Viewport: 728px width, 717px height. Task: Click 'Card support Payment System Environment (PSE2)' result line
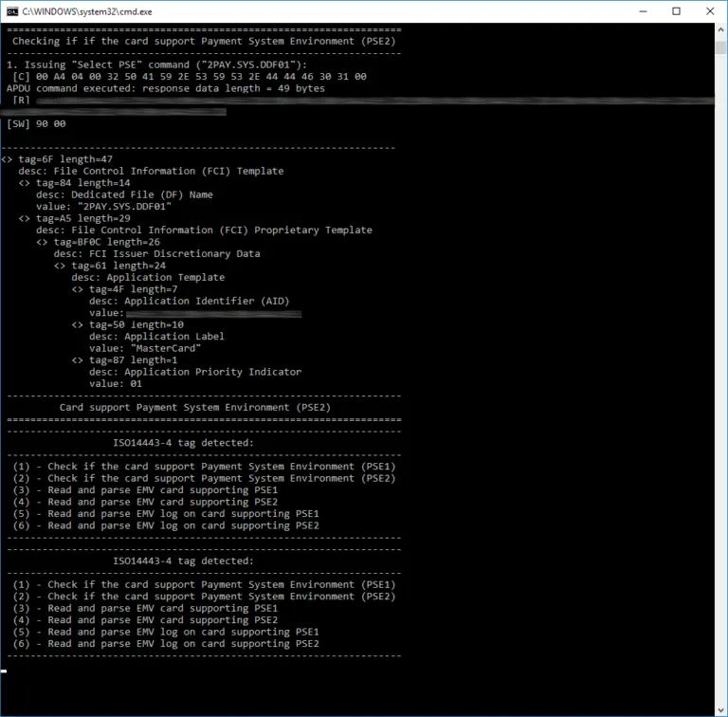tap(195, 408)
